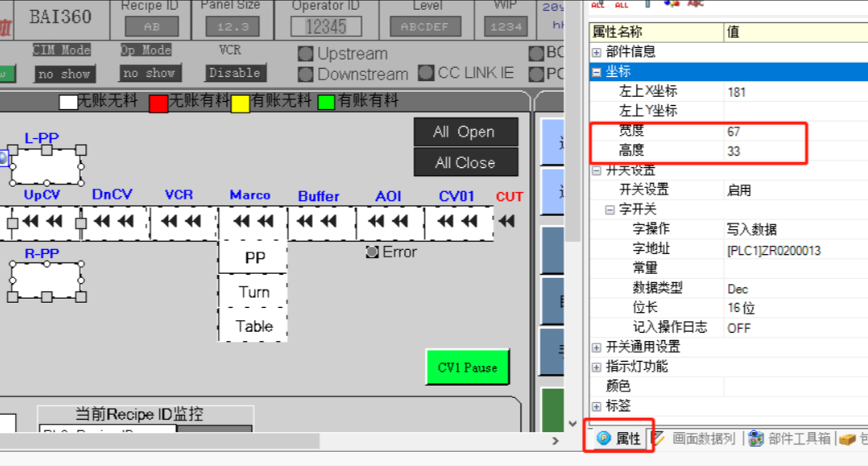Expand the 指示灯功能 group
The width and height of the screenshot is (868, 466).
tap(596, 367)
